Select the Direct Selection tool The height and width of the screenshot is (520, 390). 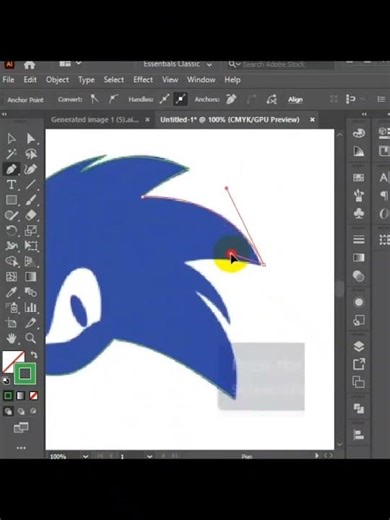point(31,138)
